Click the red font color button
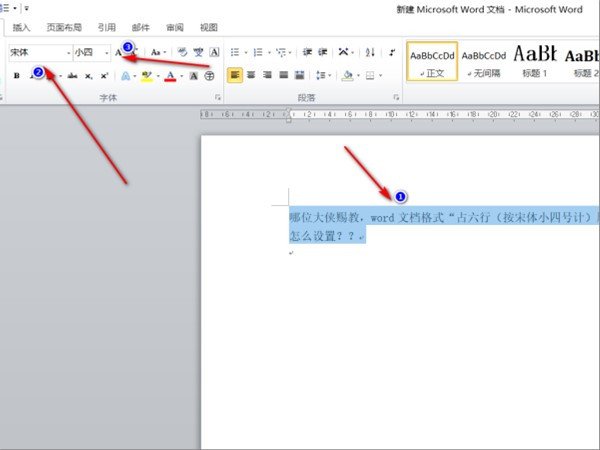 tap(170, 75)
